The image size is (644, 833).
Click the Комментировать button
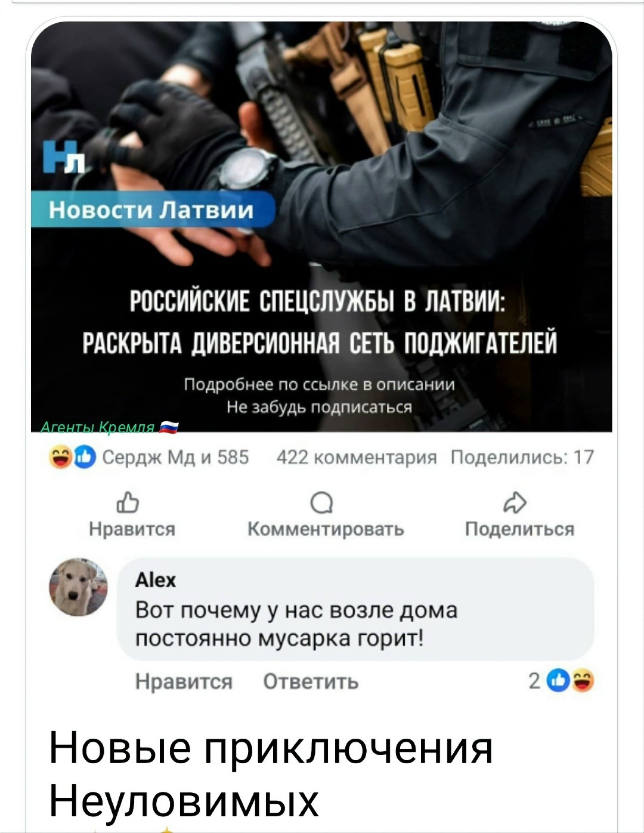[x=326, y=529]
